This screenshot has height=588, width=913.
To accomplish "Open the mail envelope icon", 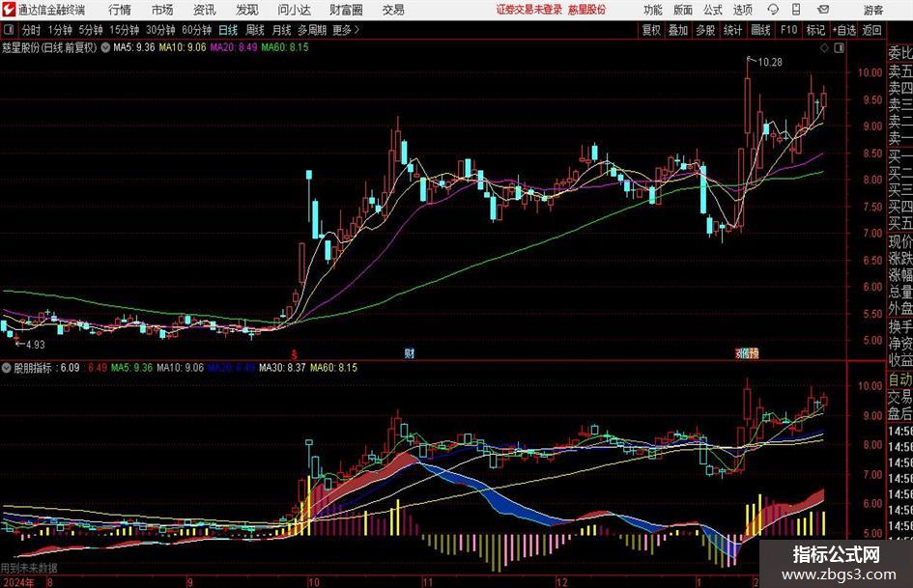I will tap(823, 10).
